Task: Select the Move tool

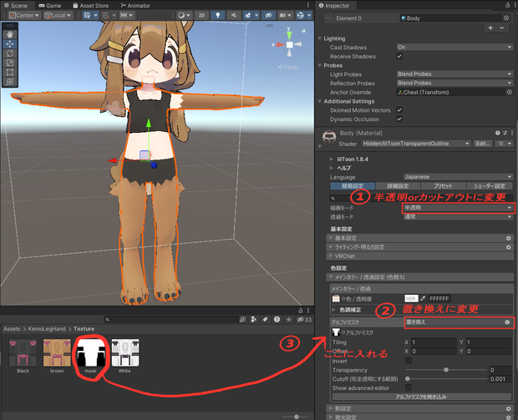Action: coord(10,44)
